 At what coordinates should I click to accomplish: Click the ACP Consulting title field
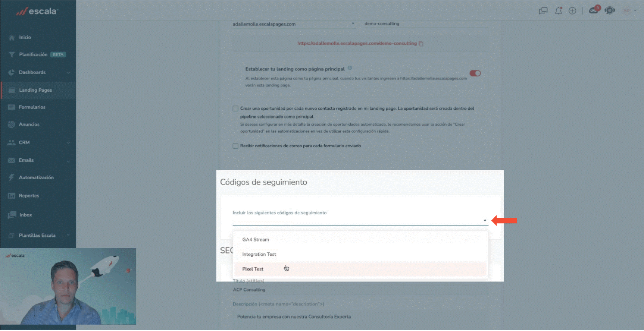[x=360, y=290]
